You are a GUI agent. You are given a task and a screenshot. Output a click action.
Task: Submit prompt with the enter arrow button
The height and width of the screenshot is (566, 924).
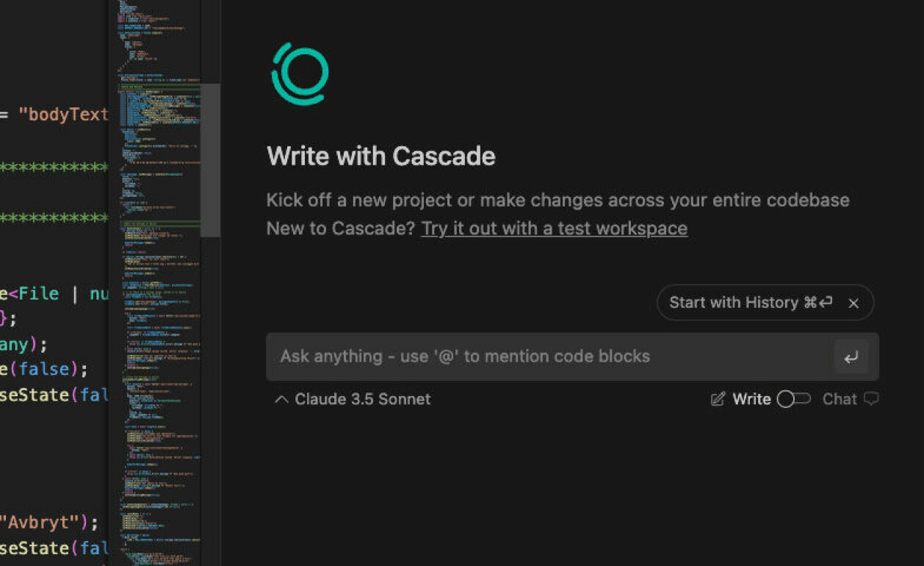pos(851,357)
